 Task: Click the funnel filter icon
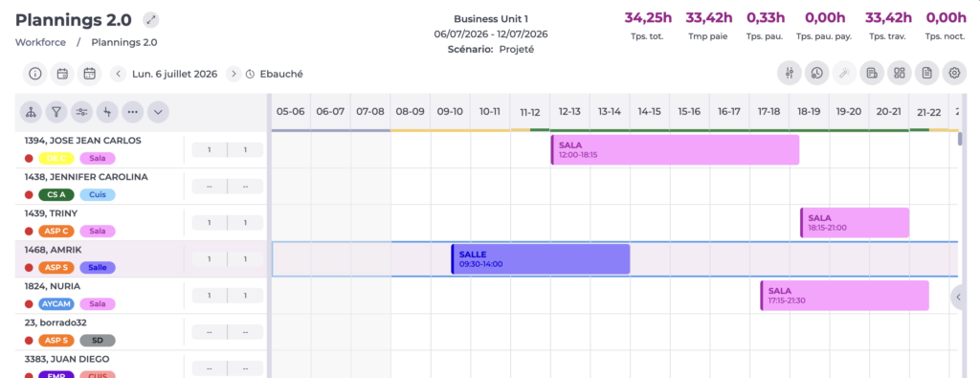coord(56,112)
